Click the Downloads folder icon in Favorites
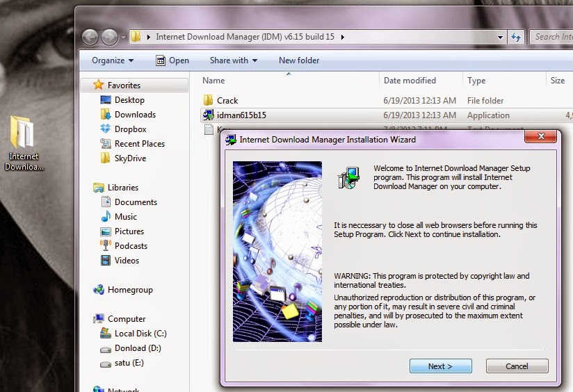The height and width of the screenshot is (392, 573). tap(106, 114)
